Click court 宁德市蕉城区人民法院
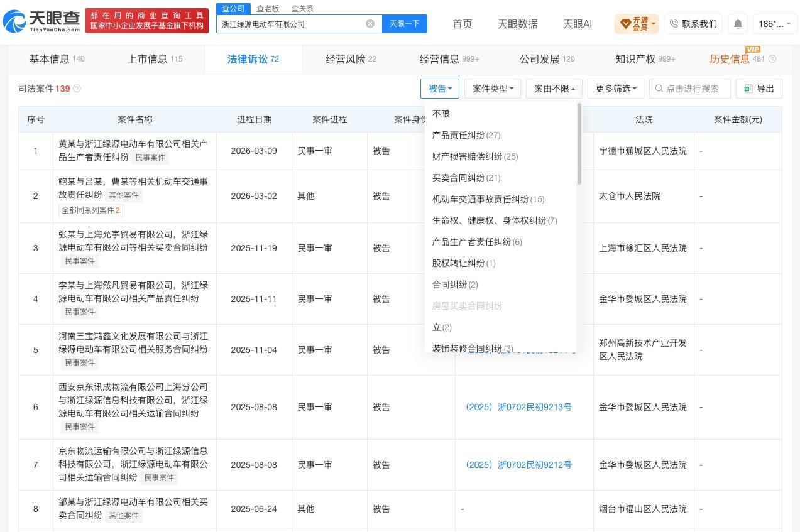Viewport: 800px width, 532px height. (x=643, y=151)
